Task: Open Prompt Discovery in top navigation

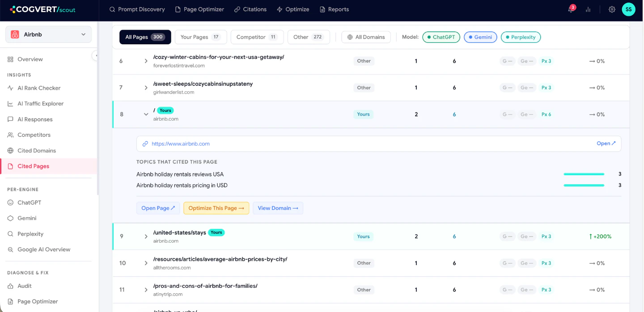Action: click(x=137, y=9)
